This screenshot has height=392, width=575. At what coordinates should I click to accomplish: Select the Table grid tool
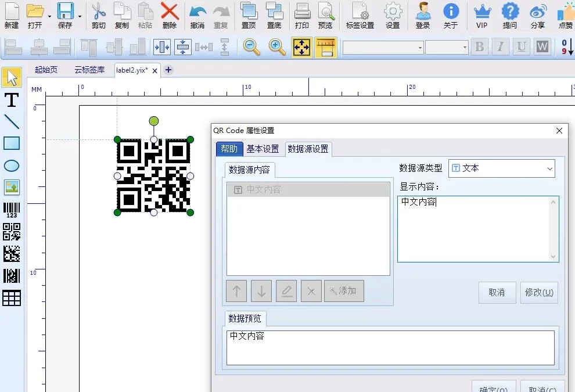[x=12, y=298]
